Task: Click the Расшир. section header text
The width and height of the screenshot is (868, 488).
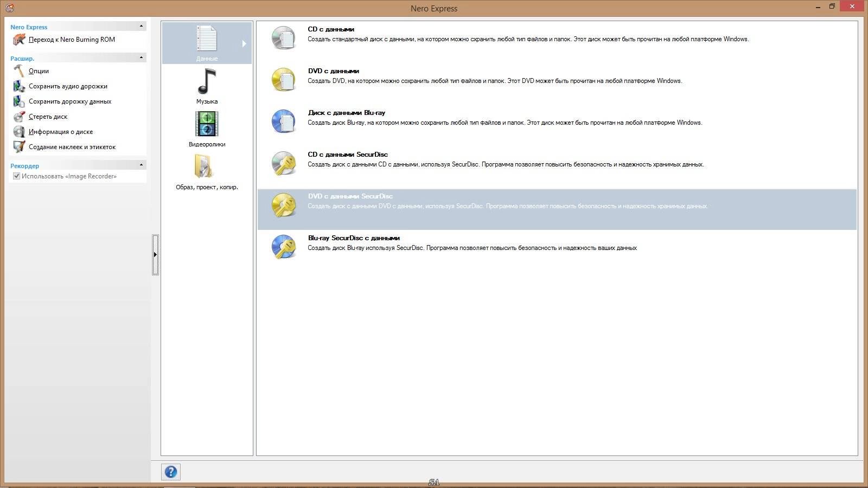Action: click(x=22, y=59)
